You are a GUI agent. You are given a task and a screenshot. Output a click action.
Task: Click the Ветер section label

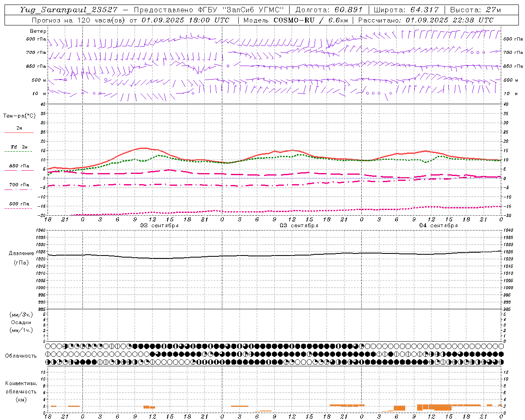pos(38,31)
